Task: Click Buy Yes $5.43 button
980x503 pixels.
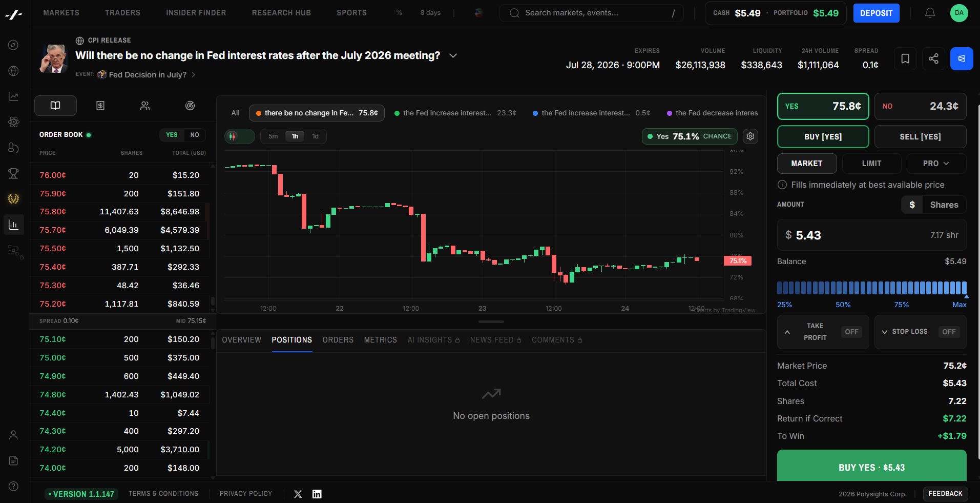Action: click(x=871, y=466)
